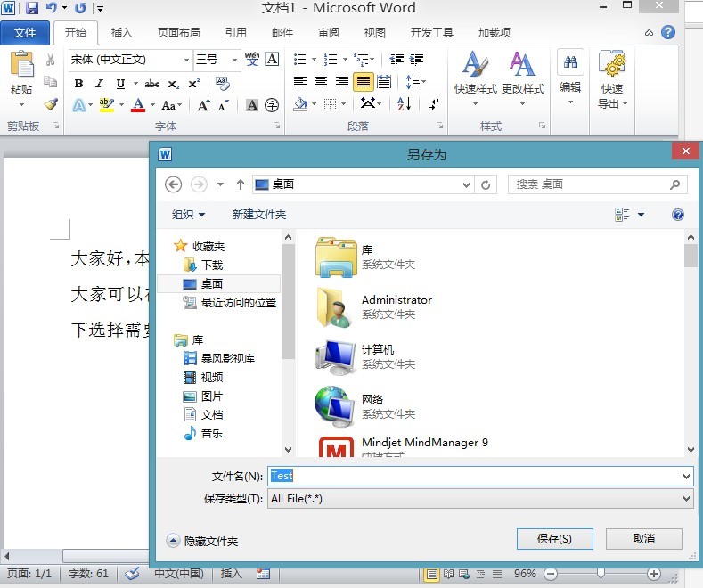This screenshot has width=703, height=588.
Task: Open the Change Styles menu
Action: pyautogui.click(x=523, y=79)
